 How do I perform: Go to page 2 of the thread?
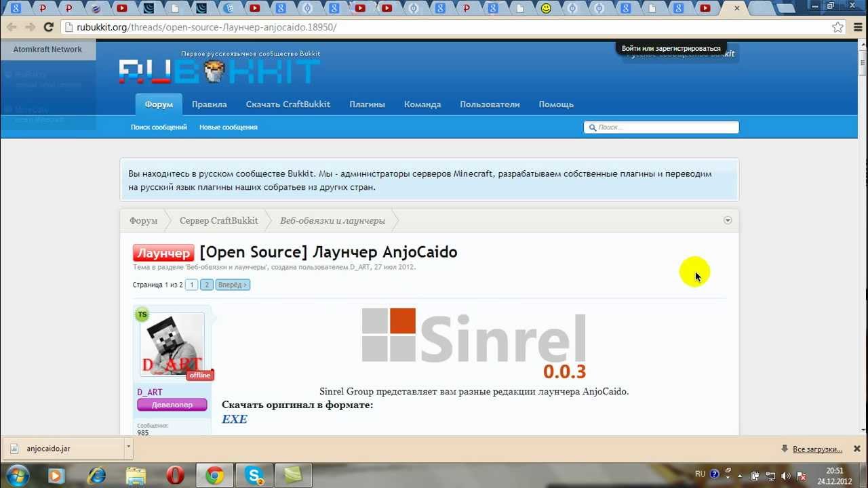coord(207,285)
